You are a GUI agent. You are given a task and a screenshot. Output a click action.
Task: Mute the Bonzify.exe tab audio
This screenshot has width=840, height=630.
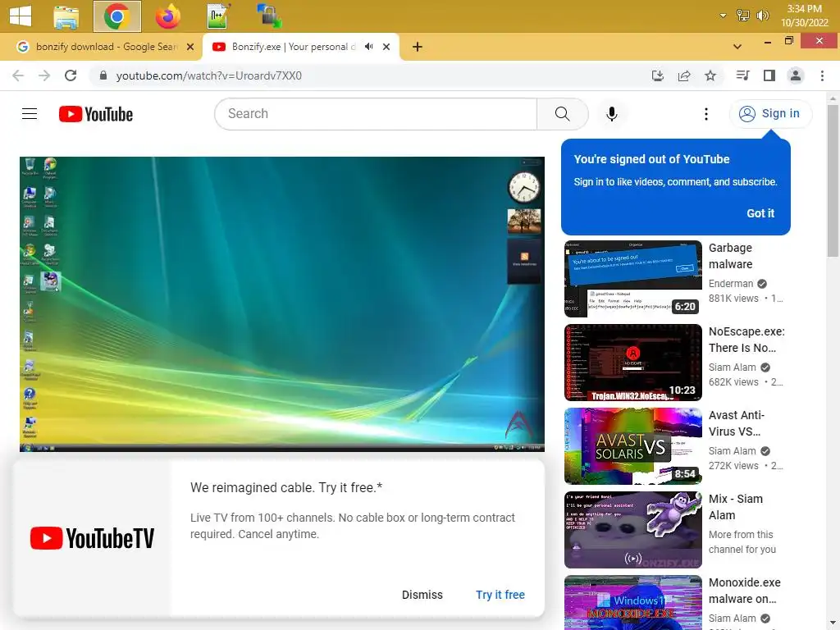pyautogui.click(x=368, y=47)
